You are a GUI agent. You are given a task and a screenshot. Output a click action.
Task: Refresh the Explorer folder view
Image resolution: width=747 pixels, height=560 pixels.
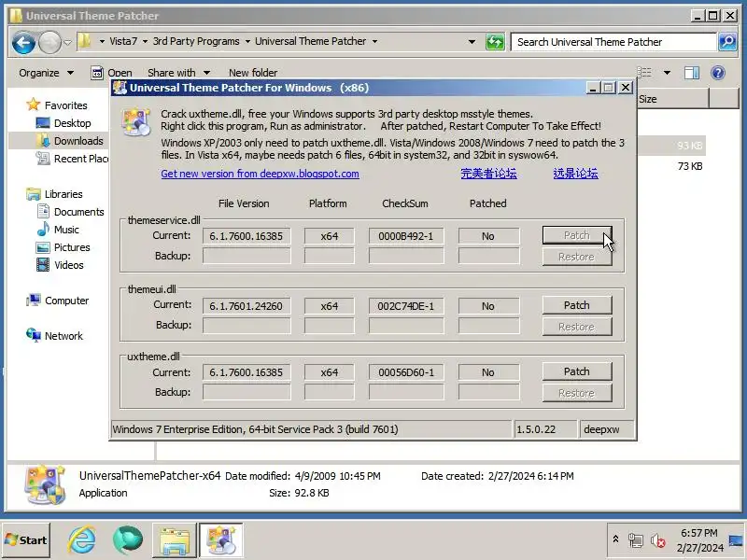pos(495,42)
